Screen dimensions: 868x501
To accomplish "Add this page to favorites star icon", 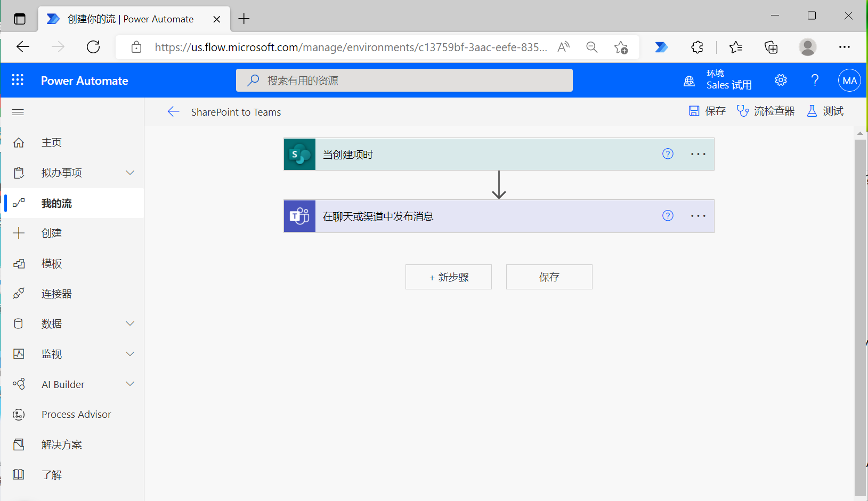I will (x=621, y=47).
